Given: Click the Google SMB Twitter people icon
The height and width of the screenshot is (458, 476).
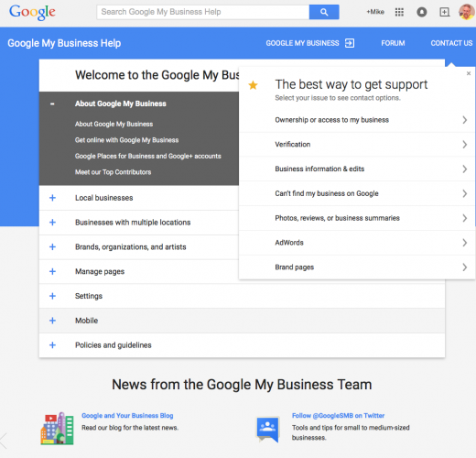Looking at the screenshot, I should tap(268, 429).
